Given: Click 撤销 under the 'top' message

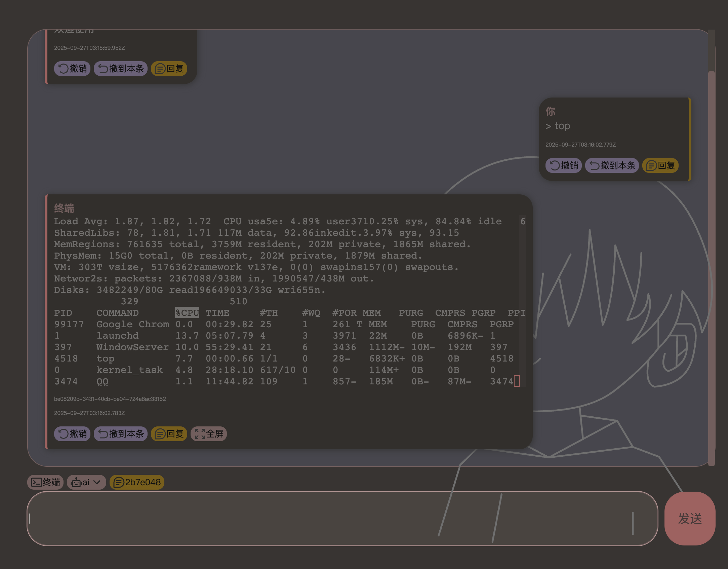Looking at the screenshot, I should [x=564, y=165].
